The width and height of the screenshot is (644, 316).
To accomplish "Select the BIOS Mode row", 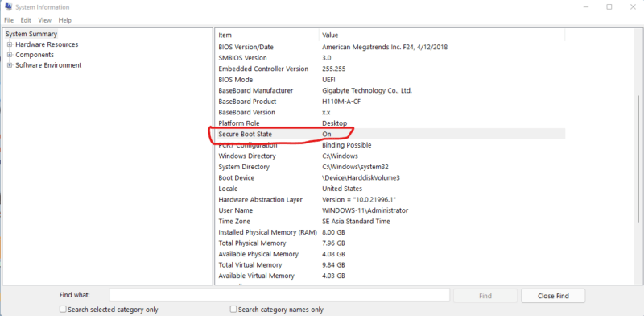I will tap(390, 80).
